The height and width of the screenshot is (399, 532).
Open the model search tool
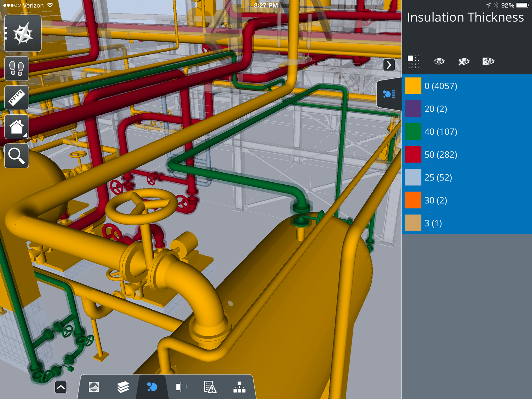coord(16,156)
